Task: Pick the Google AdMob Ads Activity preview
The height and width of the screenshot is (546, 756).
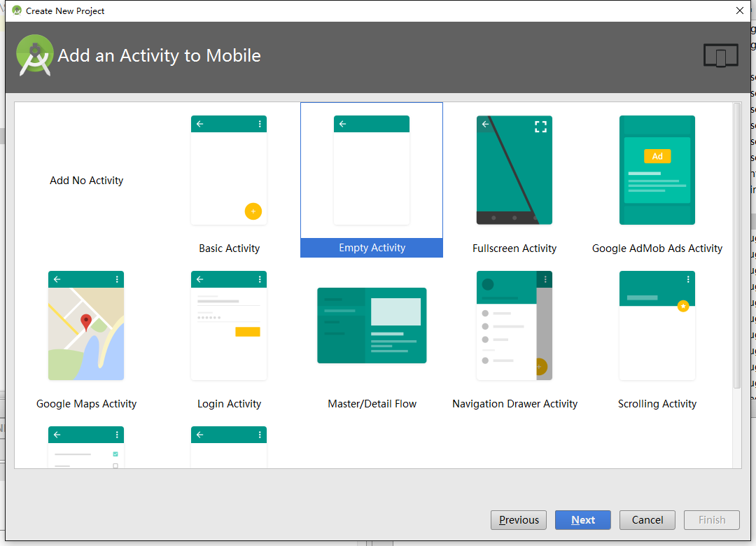Action: [657, 170]
